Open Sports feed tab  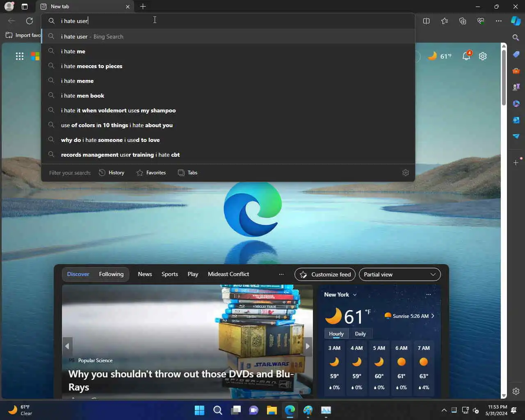click(170, 274)
